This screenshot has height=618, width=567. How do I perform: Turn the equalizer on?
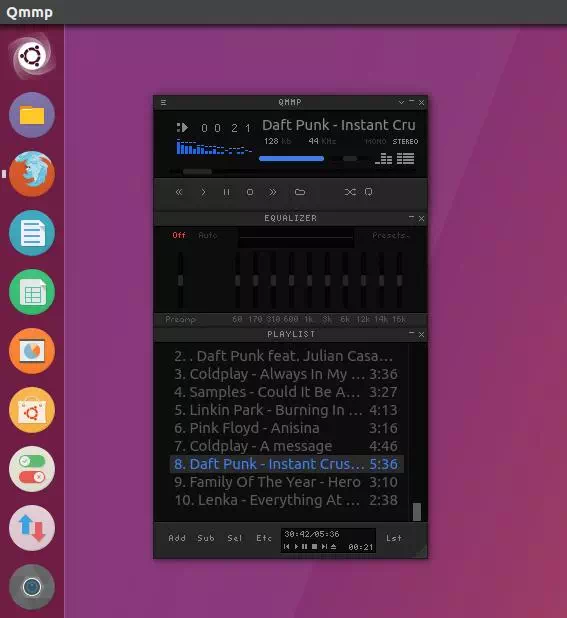(179, 235)
